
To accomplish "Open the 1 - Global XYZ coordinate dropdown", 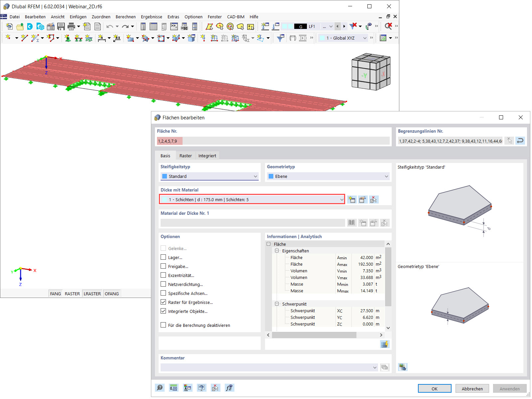I will 343,38.
